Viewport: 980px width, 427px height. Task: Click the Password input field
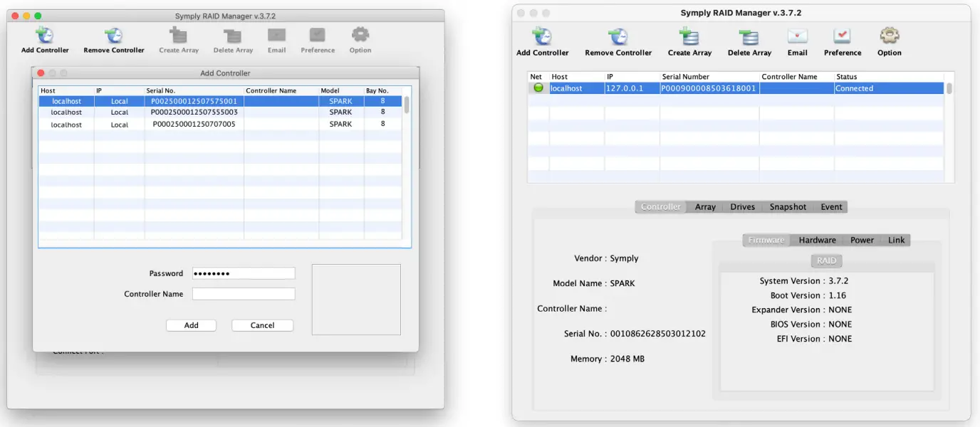tap(244, 273)
